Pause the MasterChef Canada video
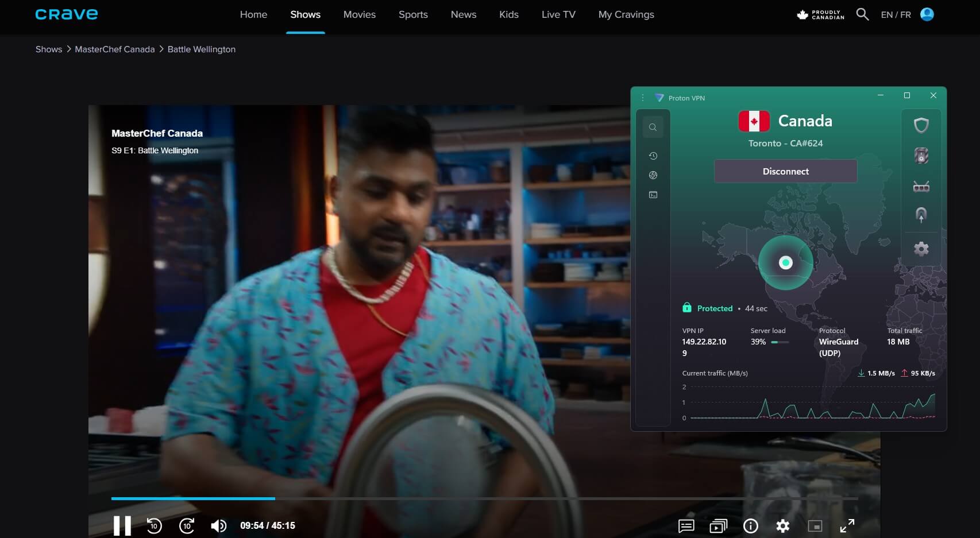Screen dimensions: 980x538 click(x=122, y=525)
